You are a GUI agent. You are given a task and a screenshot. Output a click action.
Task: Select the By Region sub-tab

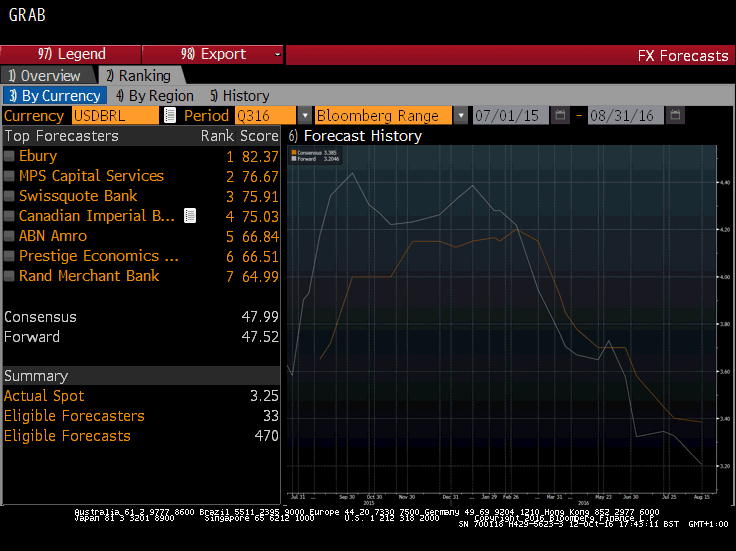(155, 96)
